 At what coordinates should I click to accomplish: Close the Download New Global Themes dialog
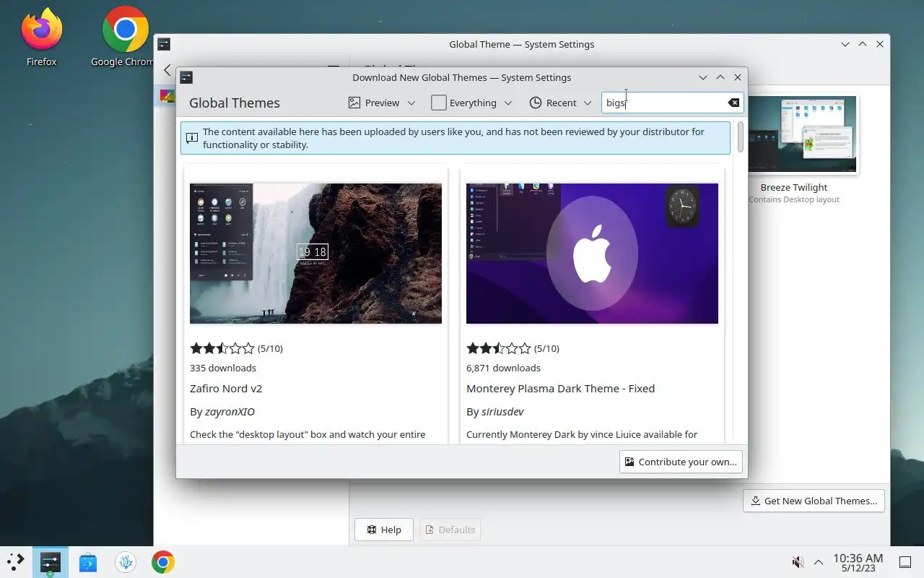click(738, 77)
